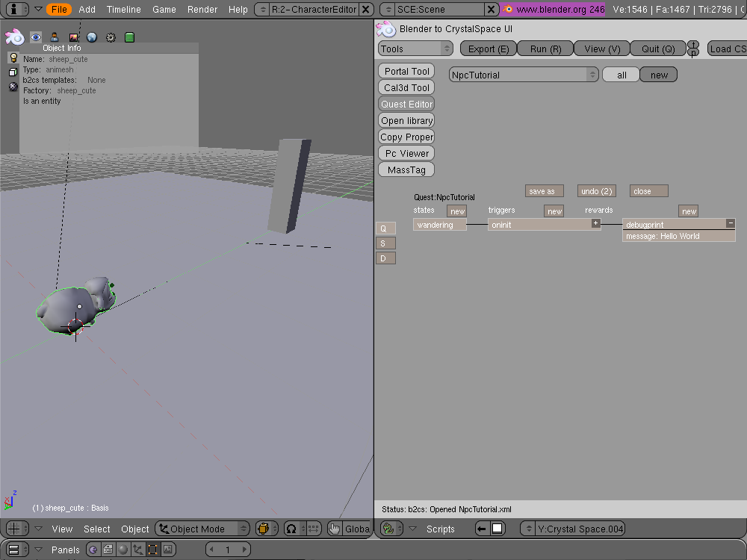
Task: Click the eye icon in viewport overlay
Action: pyautogui.click(x=36, y=37)
